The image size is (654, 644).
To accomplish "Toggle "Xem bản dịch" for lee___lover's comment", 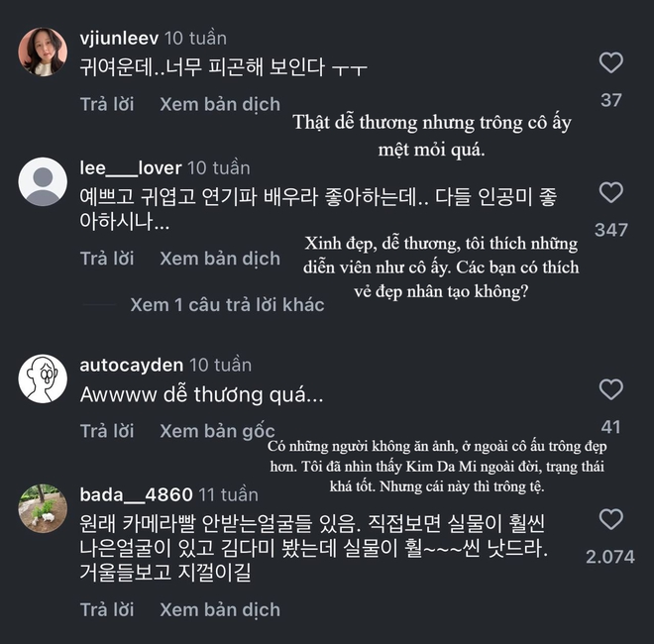I will click(x=220, y=259).
